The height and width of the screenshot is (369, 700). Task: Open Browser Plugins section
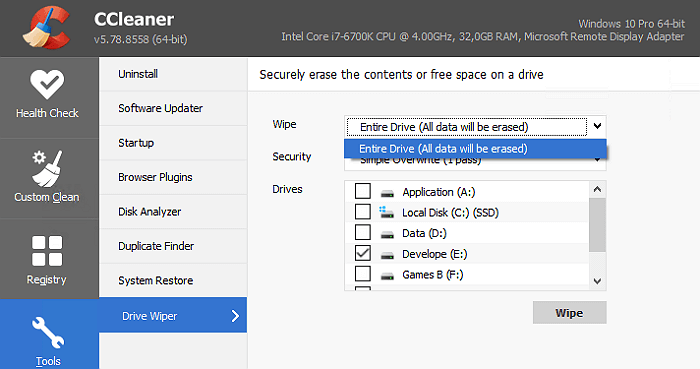pos(173,177)
